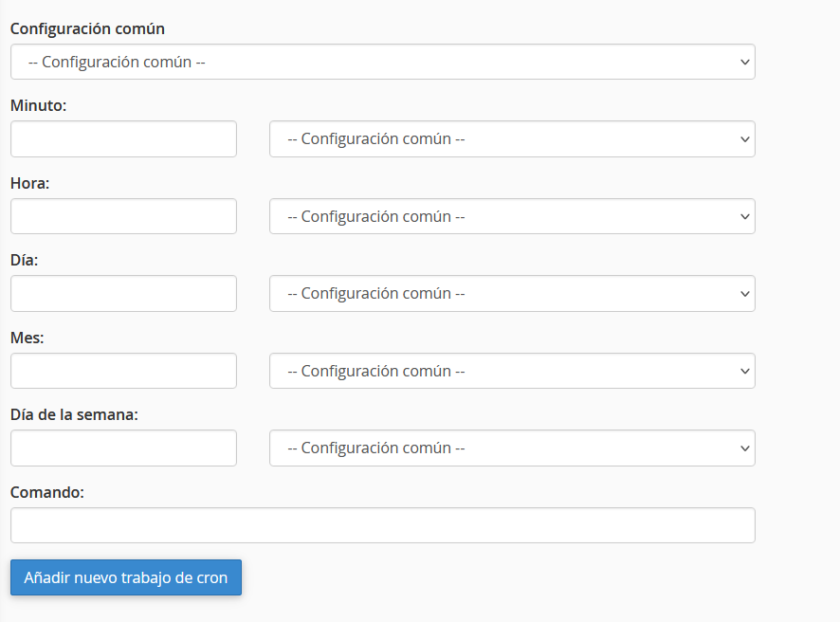Expand the Minuto common settings dropdown
The height and width of the screenshot is (622, 840).
click(512, 138)
